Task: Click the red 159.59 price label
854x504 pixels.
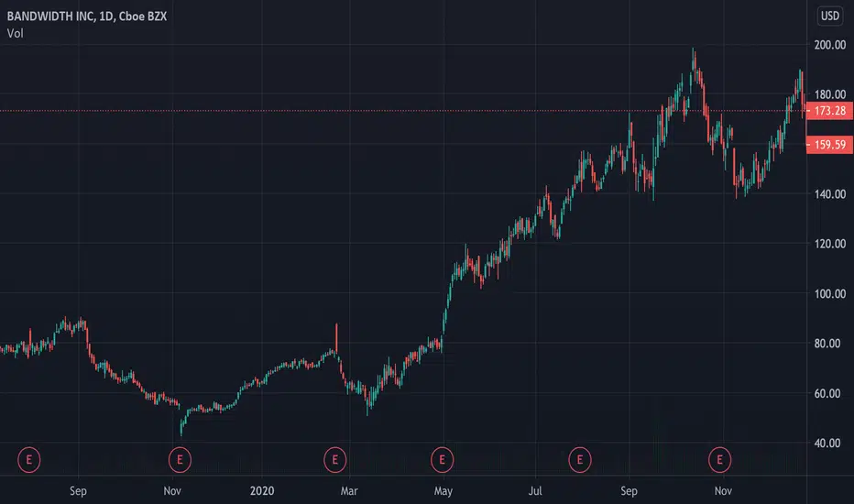Action: pos(829,145)
